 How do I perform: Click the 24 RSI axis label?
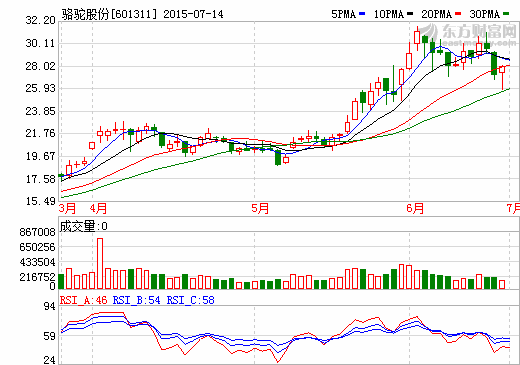[49, 360]
